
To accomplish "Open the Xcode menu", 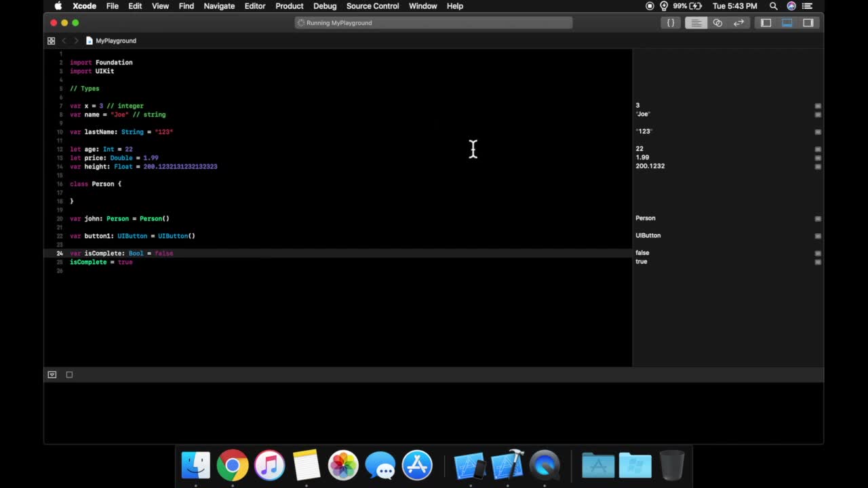I will click(x=84, y=6).
